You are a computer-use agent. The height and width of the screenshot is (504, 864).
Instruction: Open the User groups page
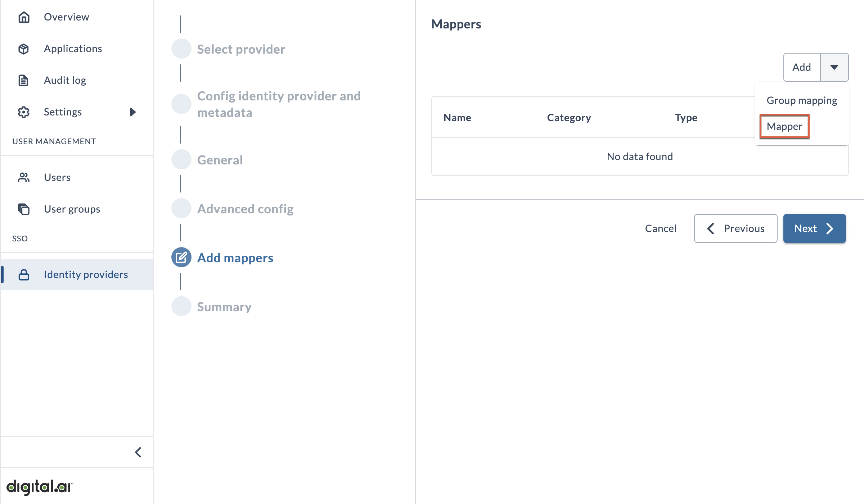pyautogui.click(x=77, y=209)
